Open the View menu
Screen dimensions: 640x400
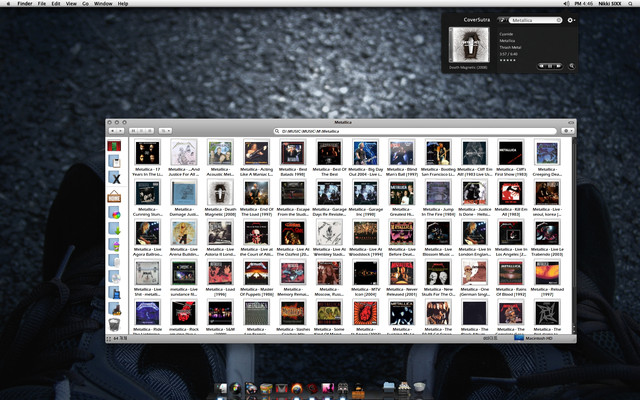[x=71, y=4]
